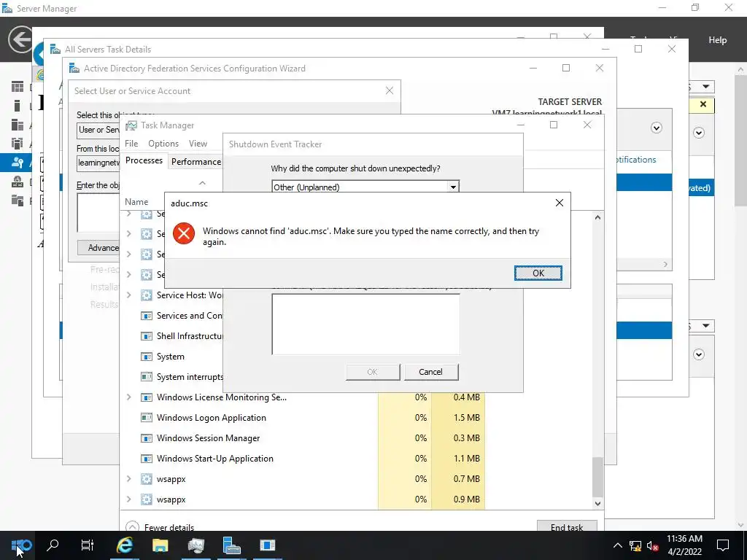Close Select User or Service Account dialog
The width and height of the screenshot is (747, 560).
point(390,90)
